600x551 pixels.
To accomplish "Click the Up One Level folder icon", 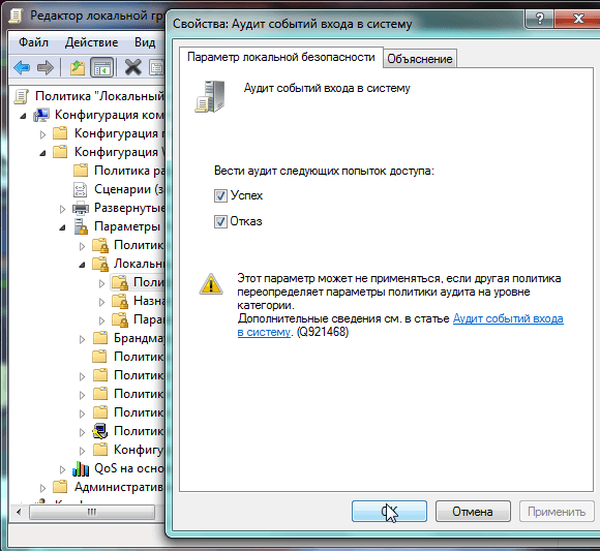I will pyautogui.click(x=77, y=67).
